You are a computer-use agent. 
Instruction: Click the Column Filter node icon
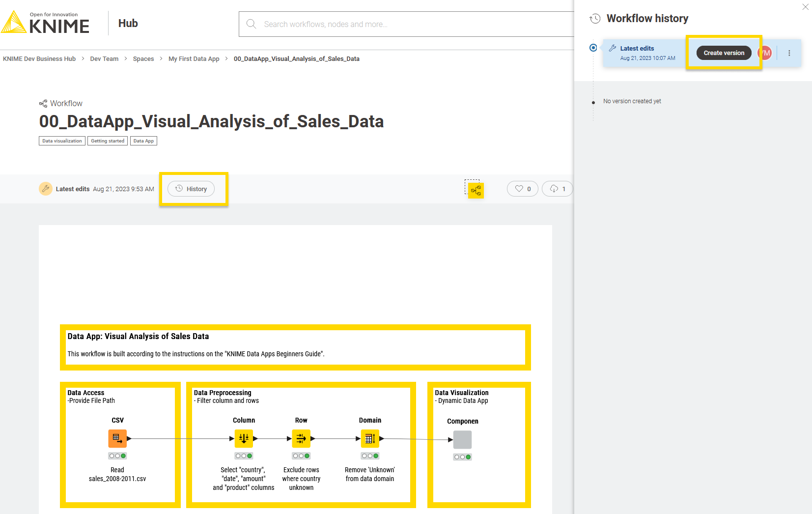tap(244, 438)
